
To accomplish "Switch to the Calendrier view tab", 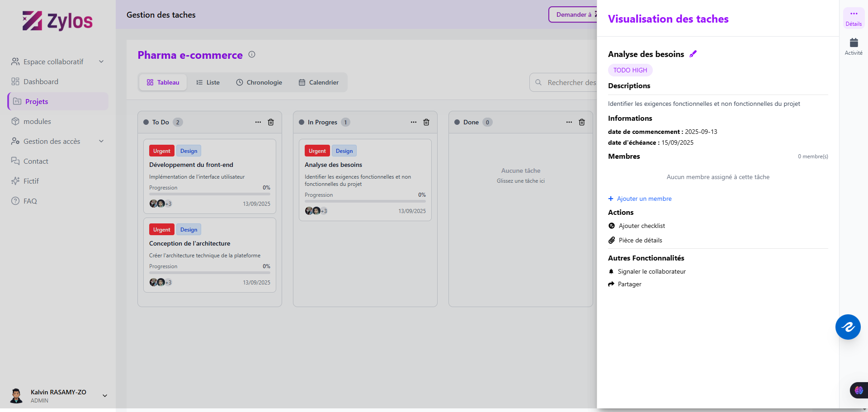I will click(x=319, y=82).
